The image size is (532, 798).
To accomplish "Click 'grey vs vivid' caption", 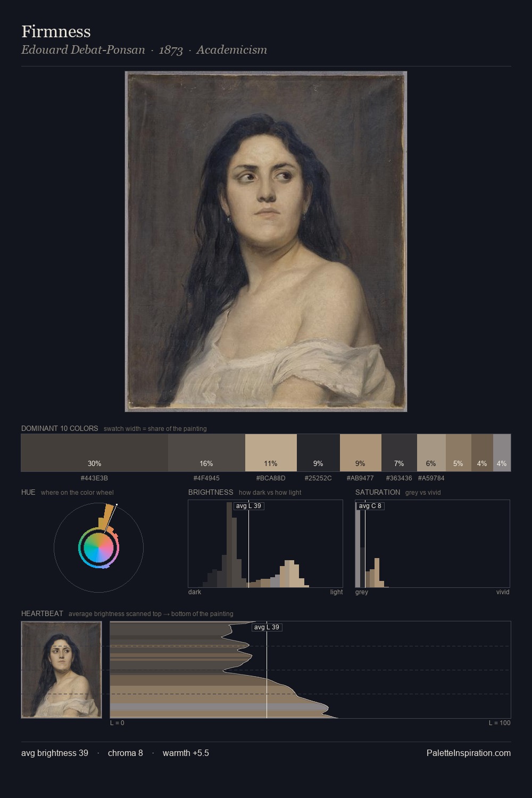I will tap(423, 492).
